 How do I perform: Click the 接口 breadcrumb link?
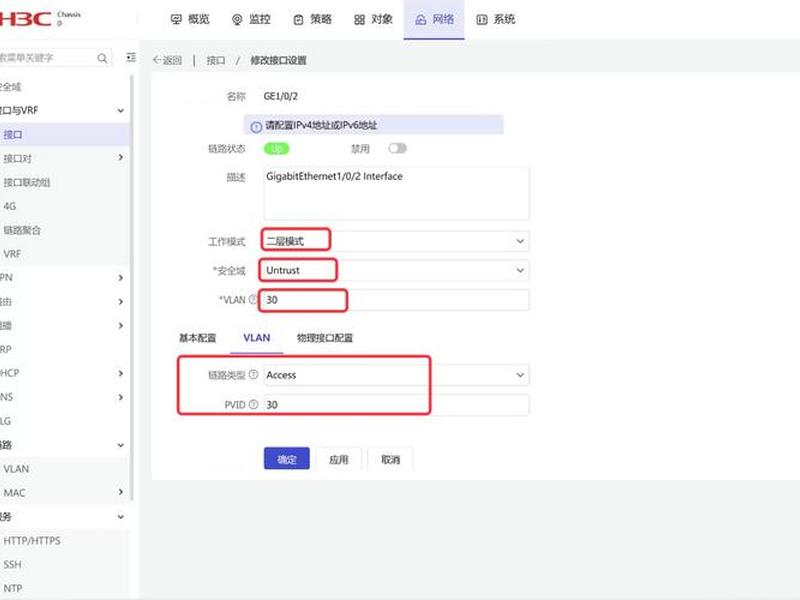(x=216, y=60)
